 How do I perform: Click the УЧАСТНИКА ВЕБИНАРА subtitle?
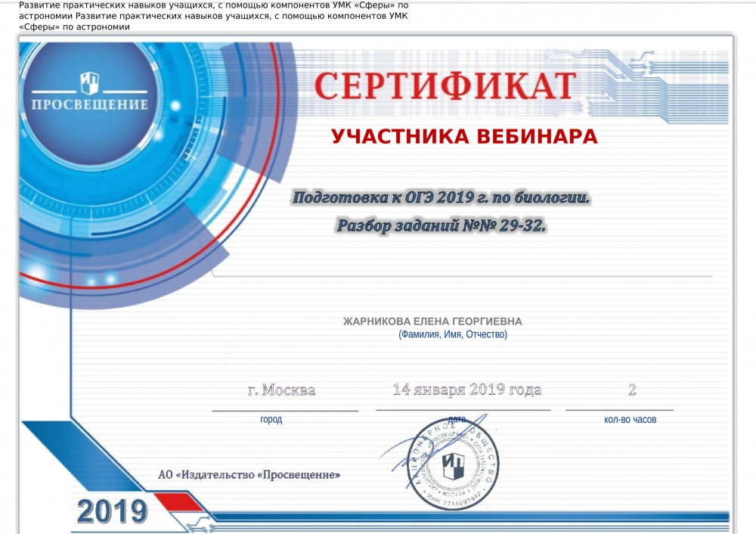click(x=464, y=136)
